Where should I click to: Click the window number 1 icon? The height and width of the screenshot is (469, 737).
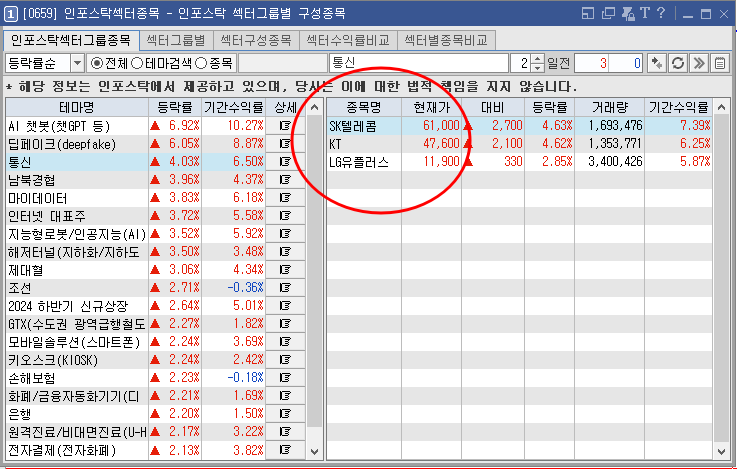11,14
